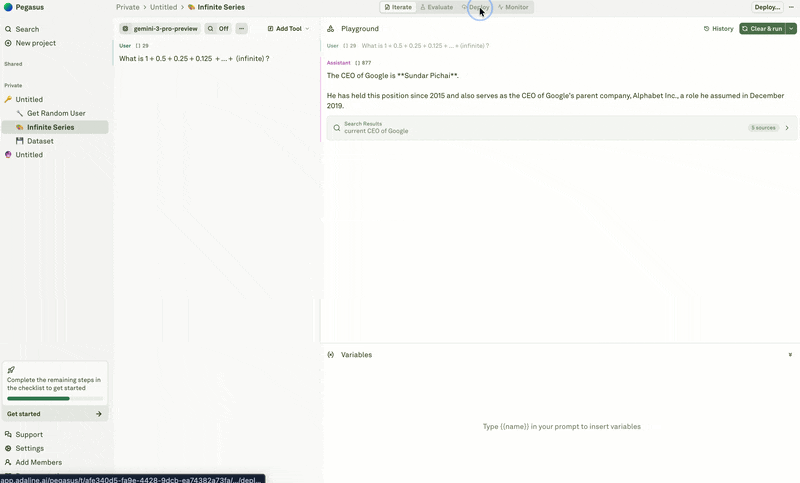Open the first Untitled project with key icon
The image size is (800, 483).
pyautogui.click(x=29, y=99)
